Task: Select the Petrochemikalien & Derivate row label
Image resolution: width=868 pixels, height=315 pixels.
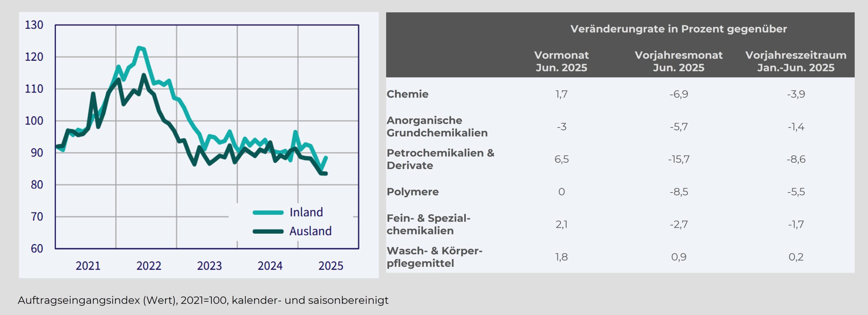Action: tap(440, 159)
